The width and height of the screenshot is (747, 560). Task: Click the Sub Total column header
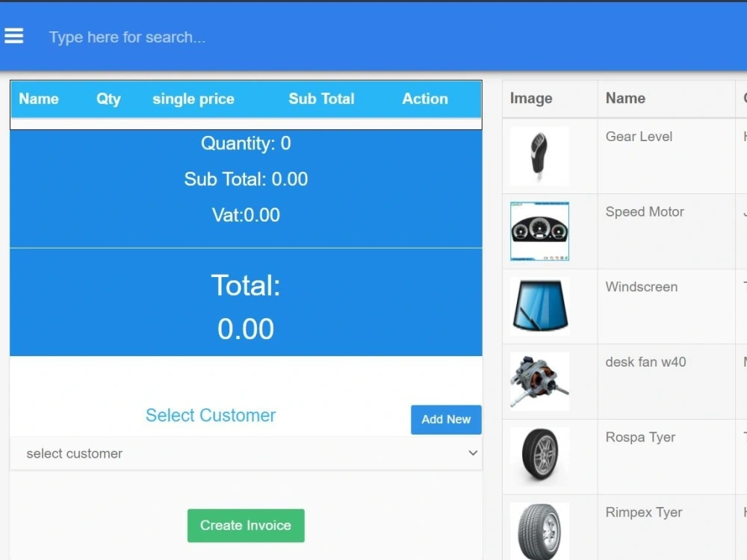point(321,99)
